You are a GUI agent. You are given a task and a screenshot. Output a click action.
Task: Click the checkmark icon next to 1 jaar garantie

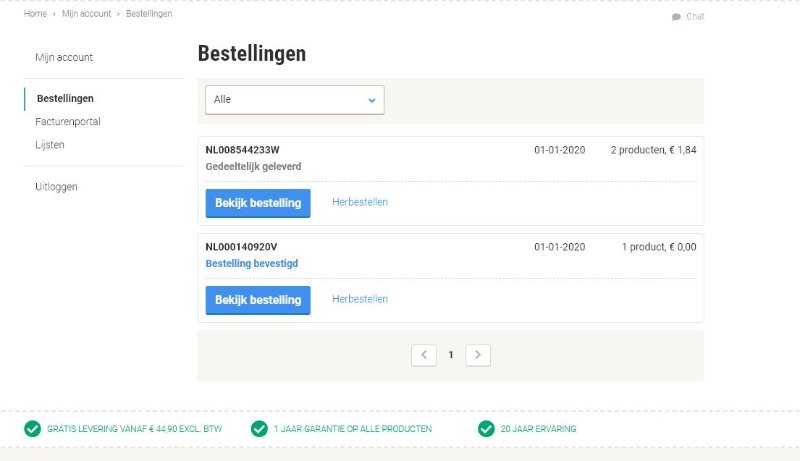(x=259, y=429)
